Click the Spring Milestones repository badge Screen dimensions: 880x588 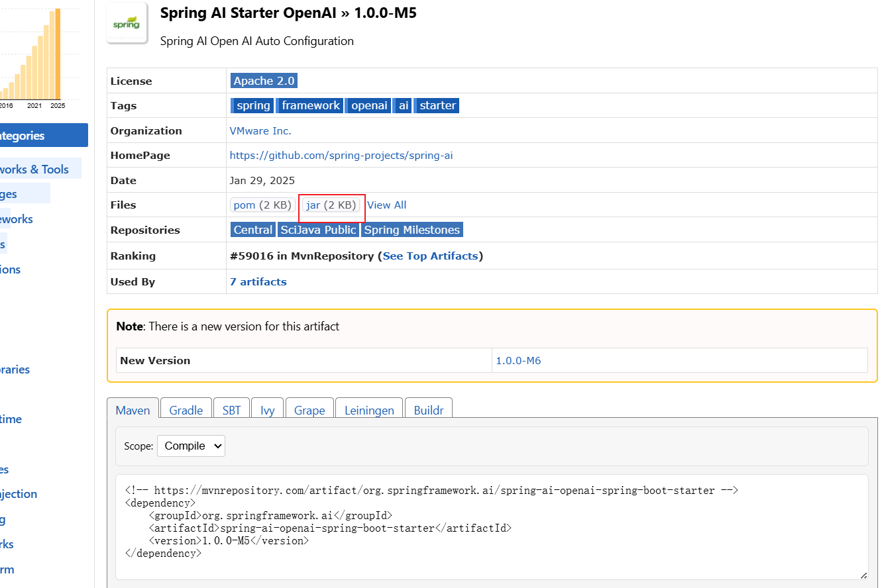click(x=412, y=230)
